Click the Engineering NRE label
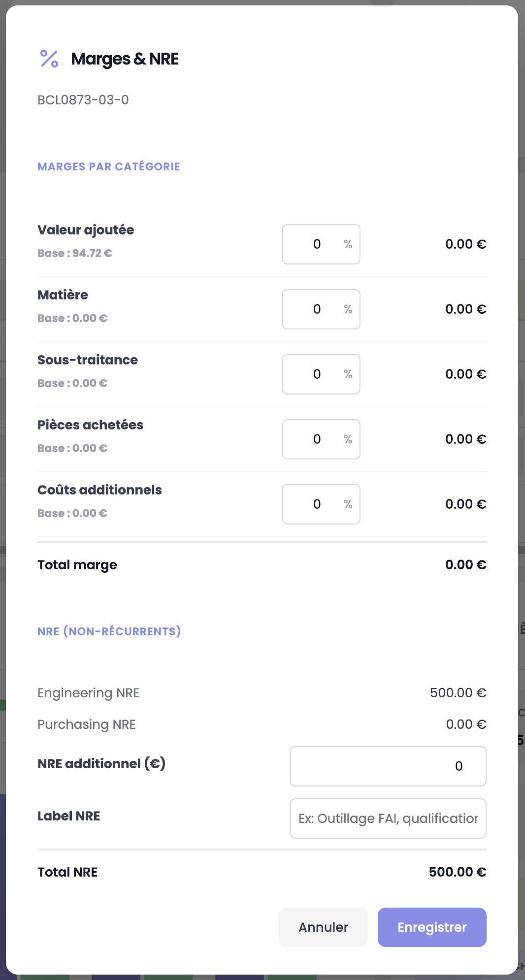The height and width of the screenshot is (980, 525). click(x=89, y=693)
